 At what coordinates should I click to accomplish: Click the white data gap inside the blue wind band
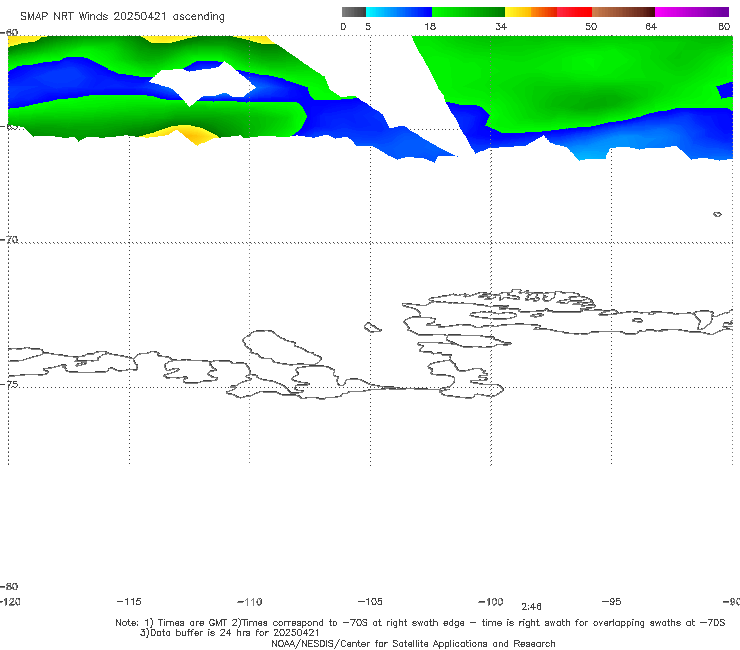pos(203,84)
